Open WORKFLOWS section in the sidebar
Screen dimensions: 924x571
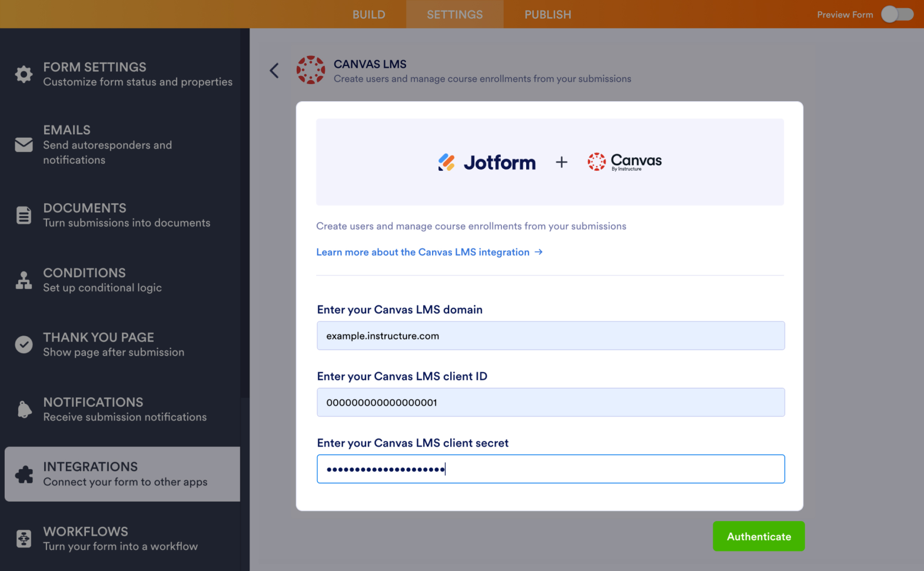point(122,539)
